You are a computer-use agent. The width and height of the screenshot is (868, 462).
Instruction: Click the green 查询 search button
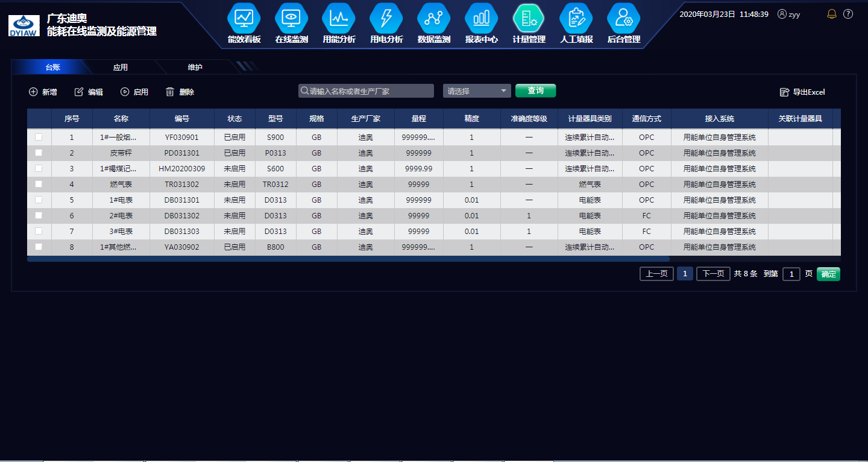point(535,90)
